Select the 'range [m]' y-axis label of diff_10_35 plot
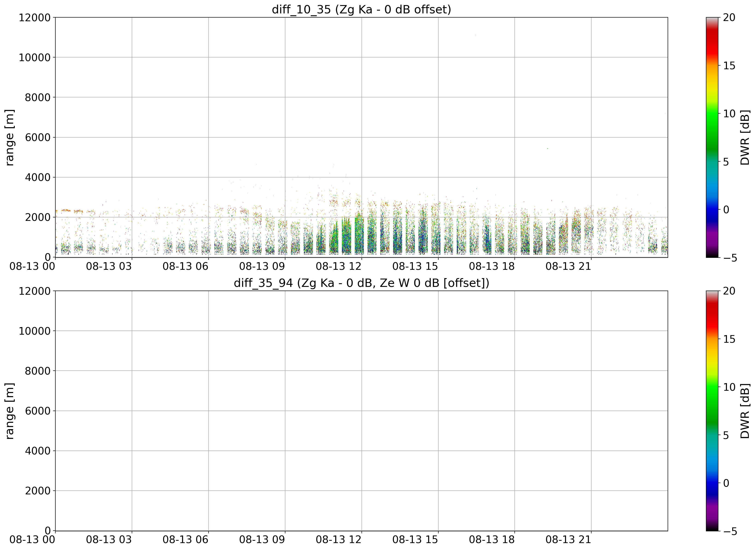 (x=10, y=137)
